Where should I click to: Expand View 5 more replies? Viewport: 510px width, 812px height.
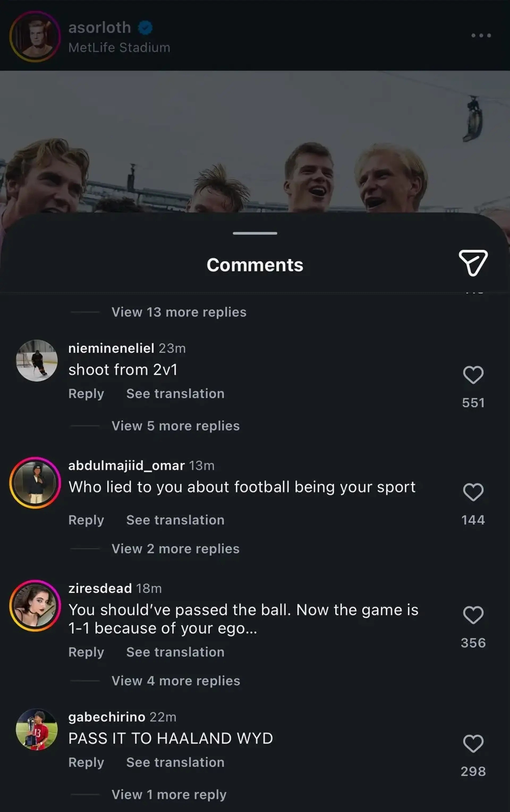click(x=175, y=426)
